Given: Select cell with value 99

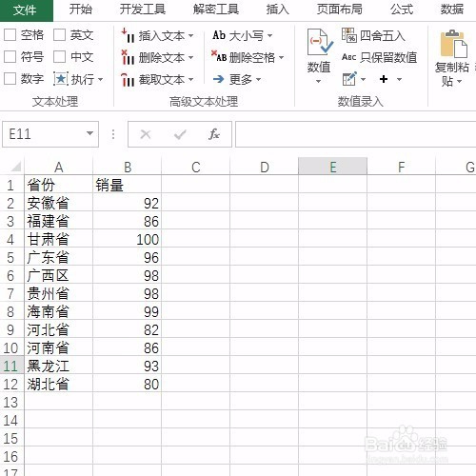Looking at the screenshot, I should [128, 311].
